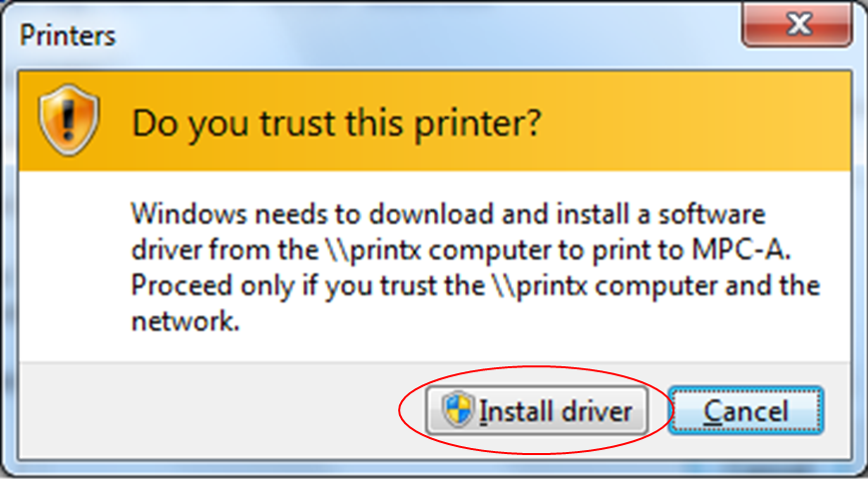Click the Install driver button

[x=536, y=411]
